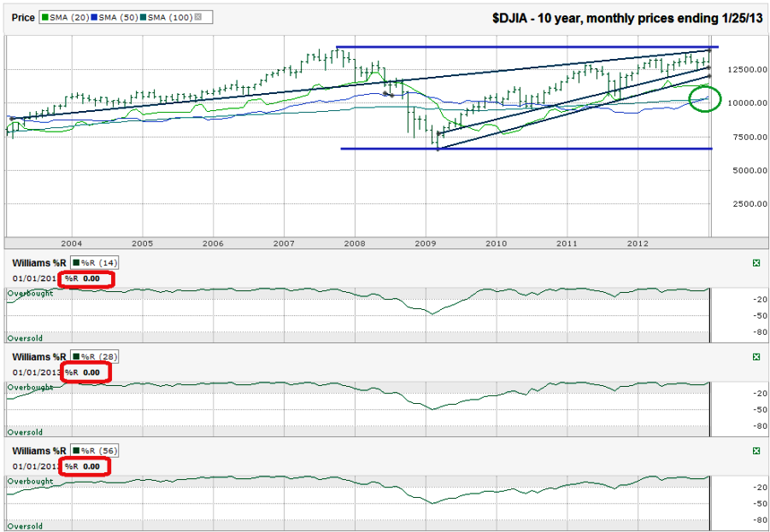The width and height of the screenshot is (770, 532).
Task: Click the 10000.00 price axis label
Action: 747,103
